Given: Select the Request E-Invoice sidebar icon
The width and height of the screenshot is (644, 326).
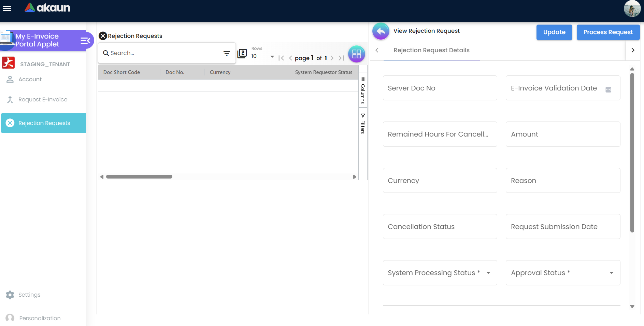Looking at the screenshot, I should pyautogui.click(x=10, y=99).
